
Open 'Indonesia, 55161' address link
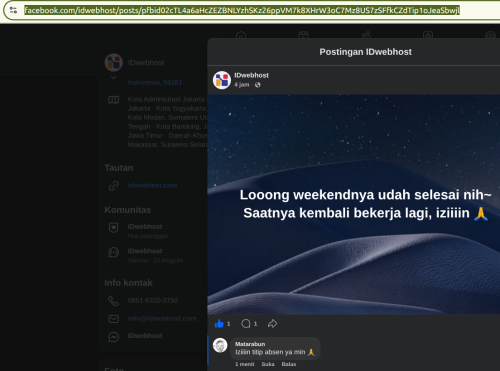[x=155, y=83]
